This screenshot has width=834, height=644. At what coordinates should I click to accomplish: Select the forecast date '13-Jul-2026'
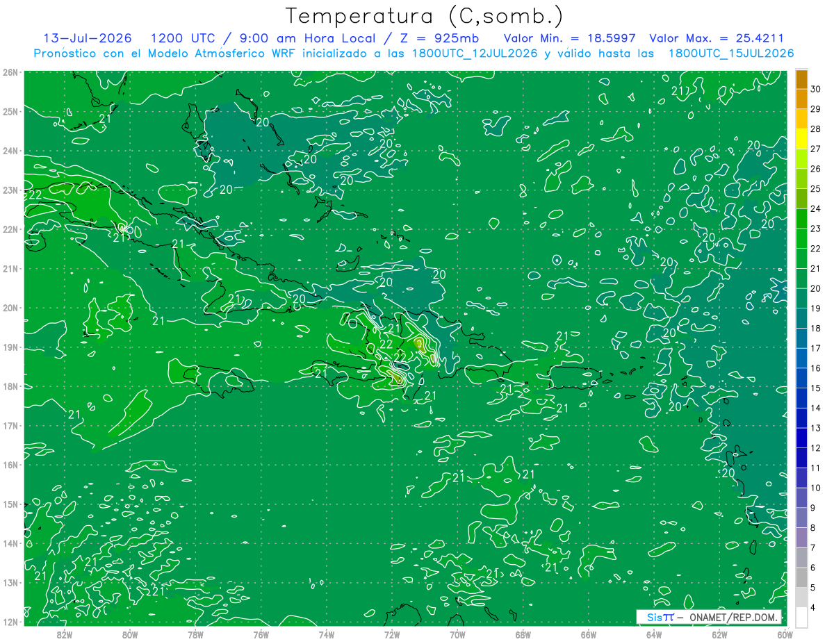(89, 38)
